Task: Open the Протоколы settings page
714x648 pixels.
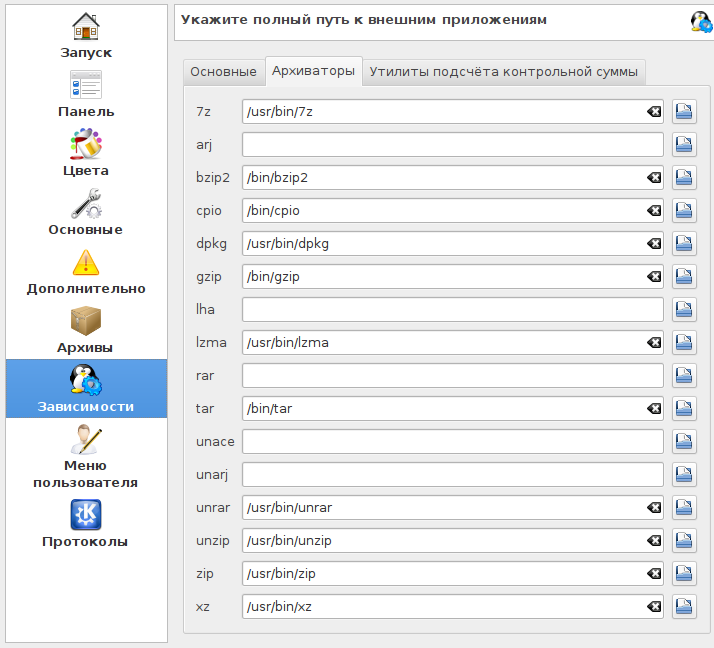Action: click(86, 524)
